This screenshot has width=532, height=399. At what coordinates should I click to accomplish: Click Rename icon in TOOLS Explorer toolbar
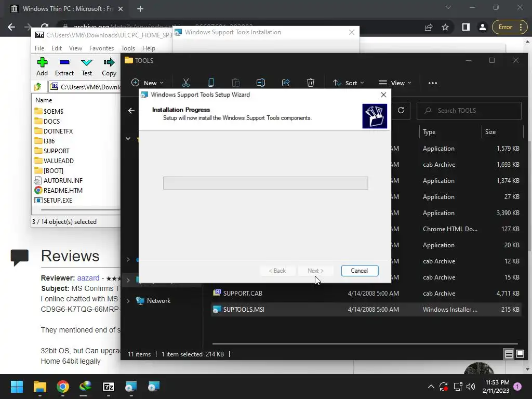coord(261,83)
